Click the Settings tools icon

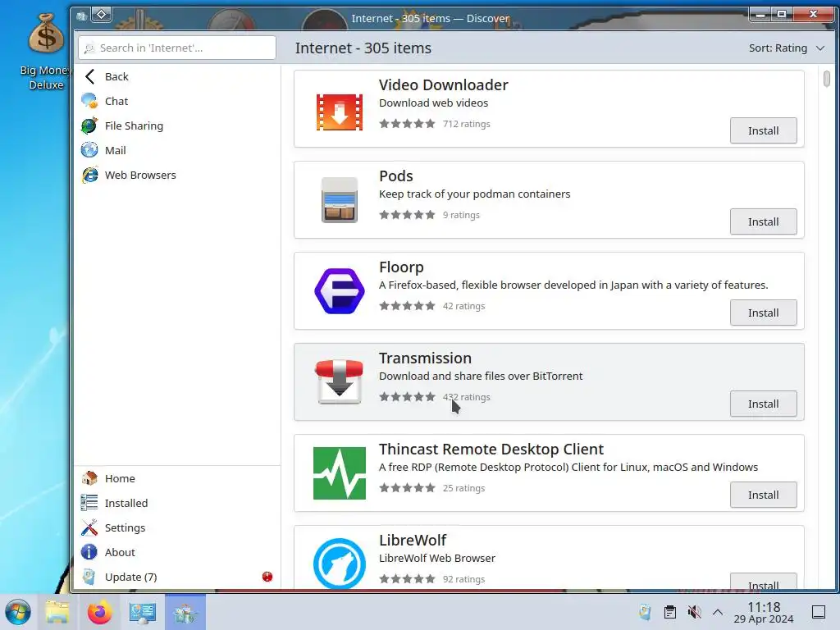click(x=89, y=527)
